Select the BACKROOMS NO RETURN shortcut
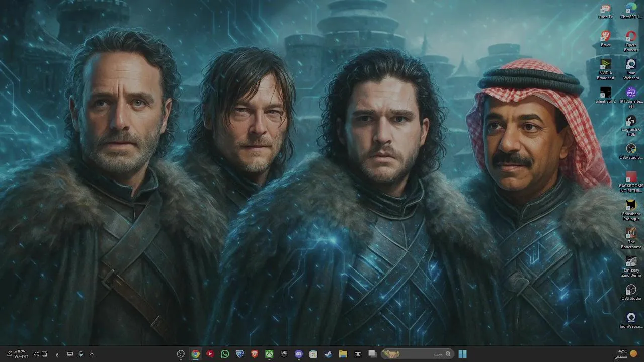 point(631,182)
